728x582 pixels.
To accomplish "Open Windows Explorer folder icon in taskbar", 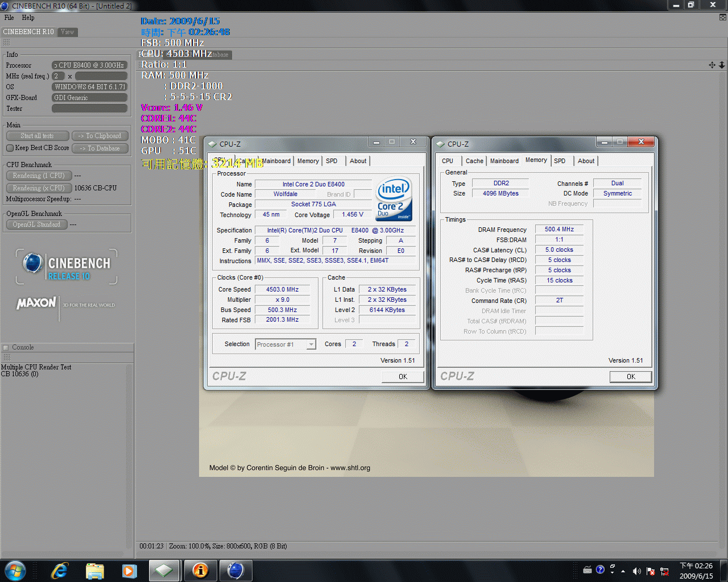I will pos(94,570).
